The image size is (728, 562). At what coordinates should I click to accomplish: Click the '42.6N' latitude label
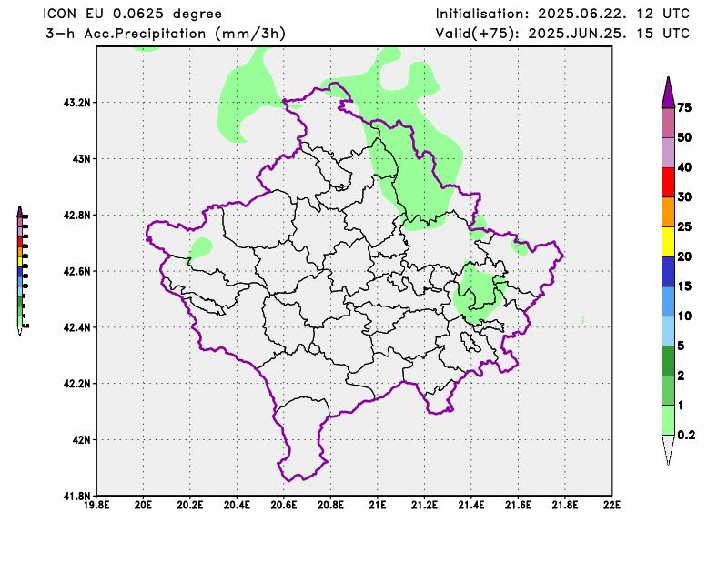pyautogui.click(x=77, y=271)
